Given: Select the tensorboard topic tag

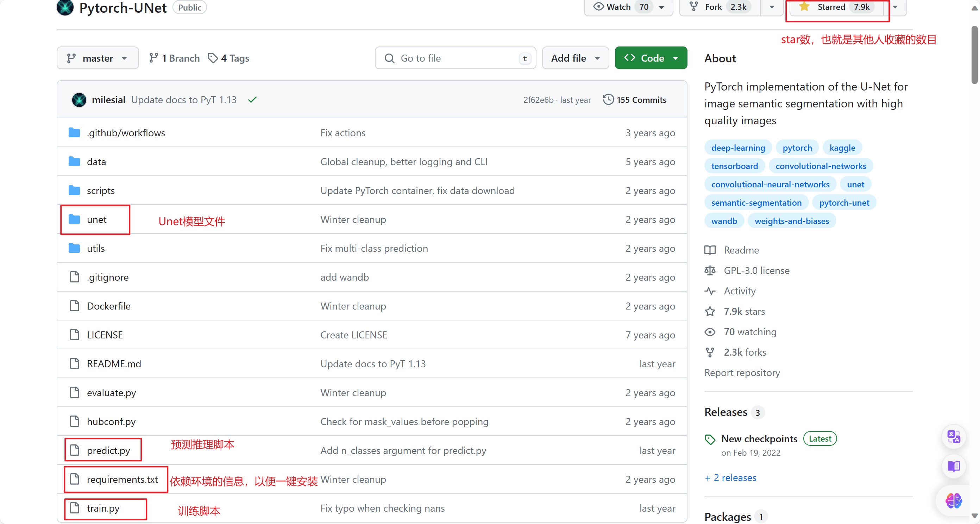Looking at the screenshot, I should pyautogui.click(x=735, y=166).
